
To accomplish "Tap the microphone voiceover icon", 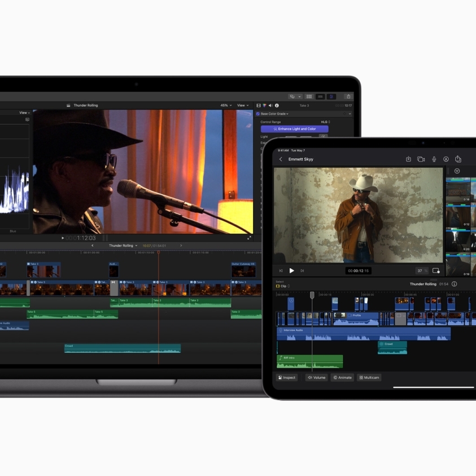I will click(434, 159).
